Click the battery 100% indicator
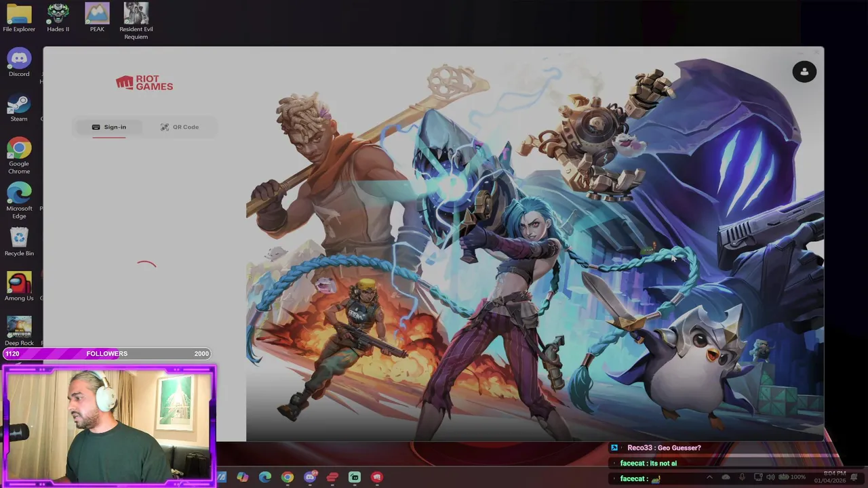Screen dimensions: 868x488 pyautogui.click(x=792, y=477)
